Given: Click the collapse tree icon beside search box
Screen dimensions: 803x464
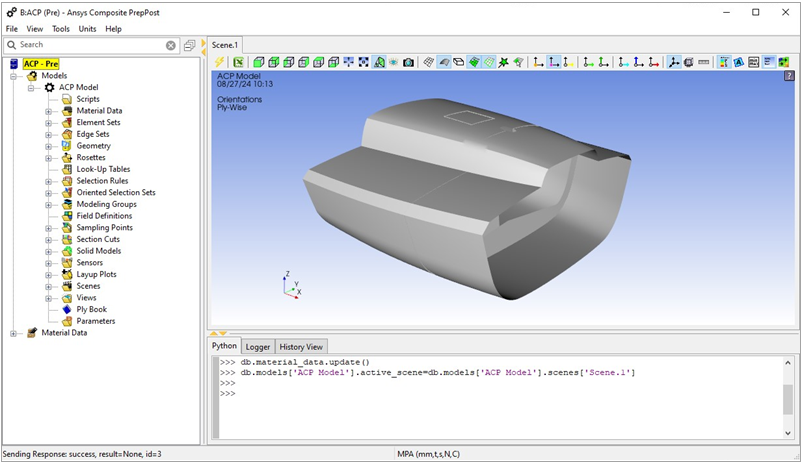Looking at the screenshot, I should (x=189, y=45).
